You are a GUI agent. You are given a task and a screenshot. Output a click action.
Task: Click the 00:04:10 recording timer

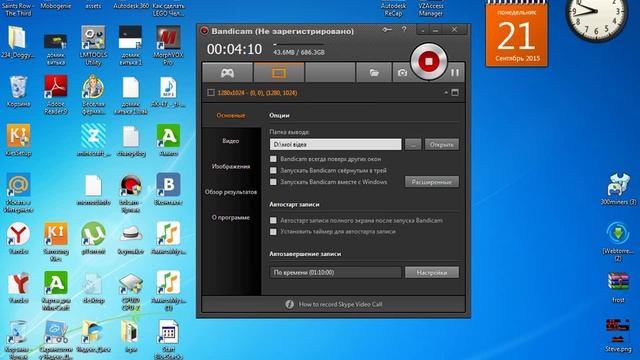(x=234, y=49)
